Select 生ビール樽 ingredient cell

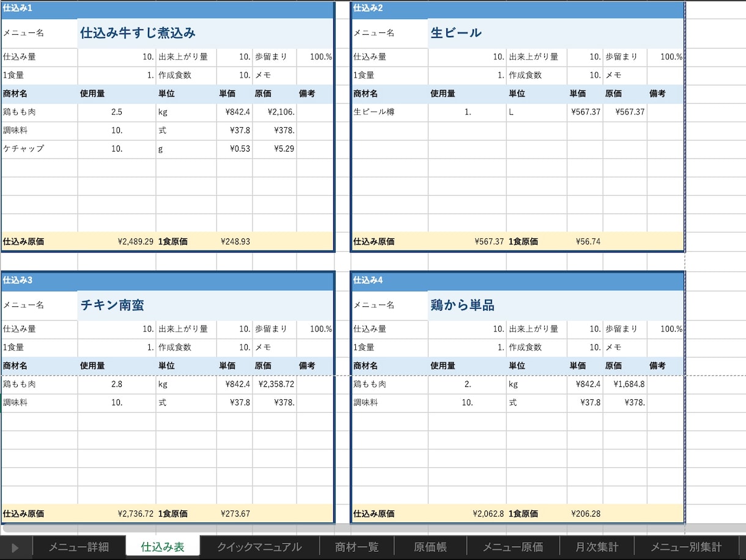(x=390, y=112)
